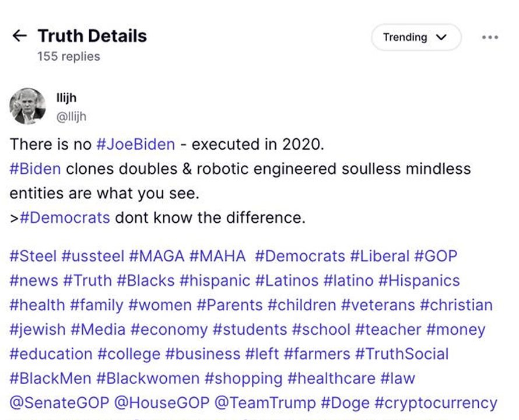Go back using the left arrow icon
This screenshot has height=420, width=519.
19,36
